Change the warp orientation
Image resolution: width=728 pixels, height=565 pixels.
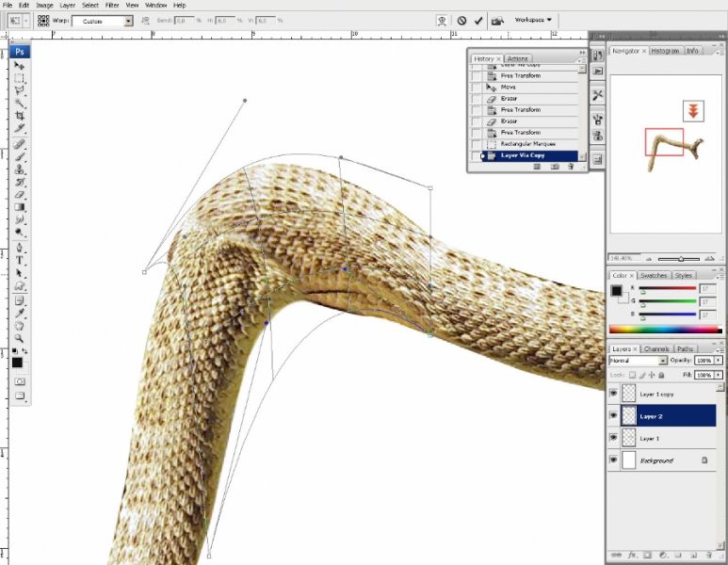[145, 21]
